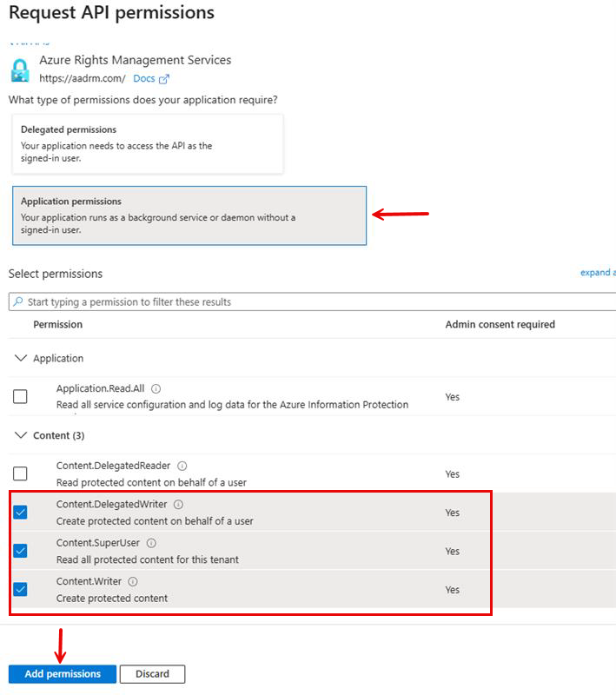Click the info icon beside Application.Read.All
The image size is (616, 695).
tap(155, 389)
